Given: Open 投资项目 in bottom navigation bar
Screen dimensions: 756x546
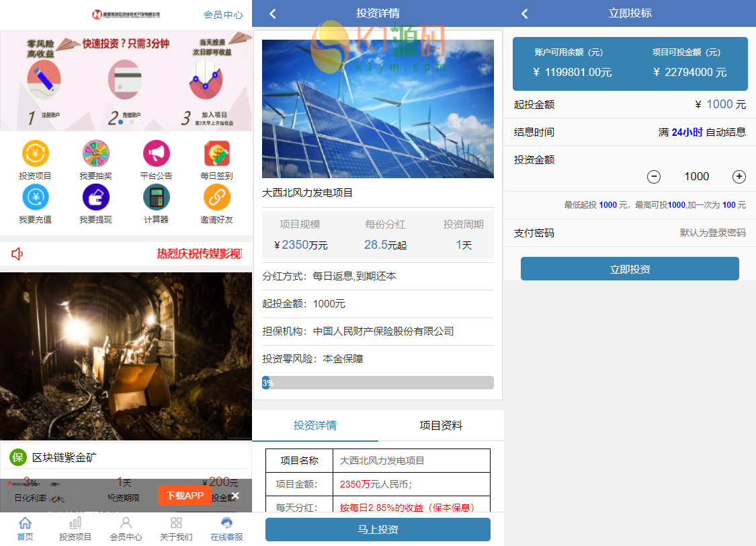Looking at the screenshot, I should [75, 529].
